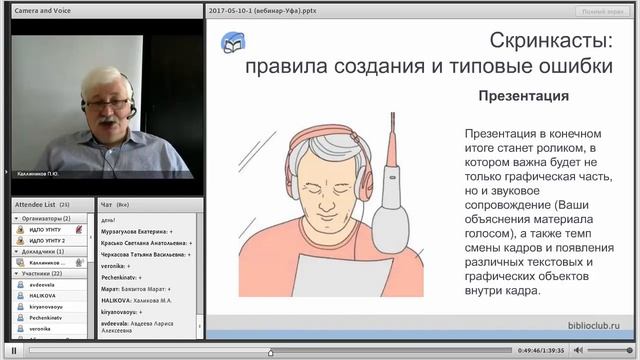Collapse the Организаторы (2) group
640x360 pixels.
16,218
